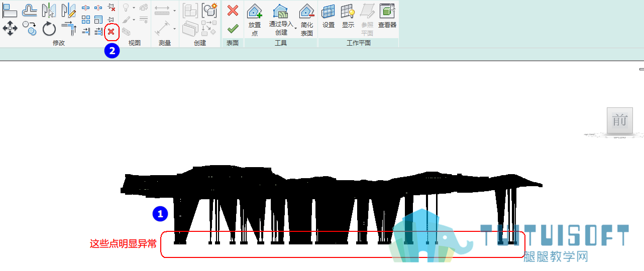644x271 pixels.
Task: Expand the Override Graphics dropdown arrow
Action: coord(134,20)
